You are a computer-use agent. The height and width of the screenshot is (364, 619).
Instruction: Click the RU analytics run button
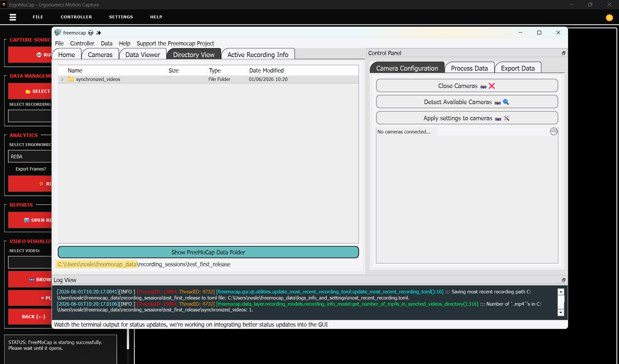(x=30, y=184)
